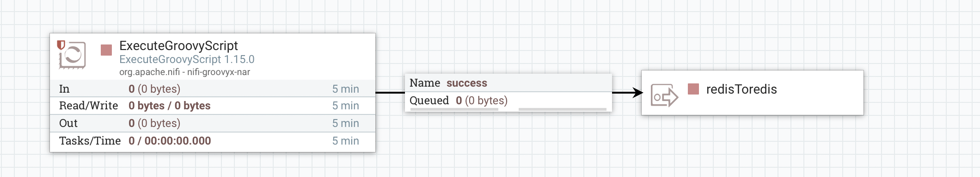Viewport: 980px width, 177px height.
Task: Click the ExecuteGroovyScript processor icon
Action: coord(72,55)
